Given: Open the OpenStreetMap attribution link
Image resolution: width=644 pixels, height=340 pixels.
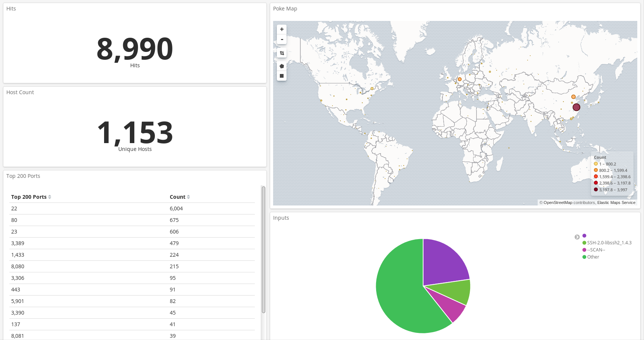Looking at the screenshot, I should click(x=557, y=203).
